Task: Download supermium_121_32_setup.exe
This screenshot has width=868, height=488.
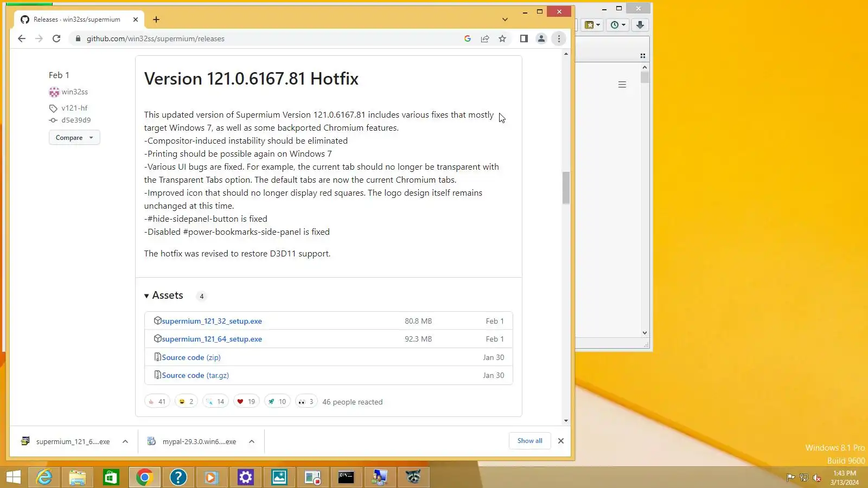Action: click(212, 321)
